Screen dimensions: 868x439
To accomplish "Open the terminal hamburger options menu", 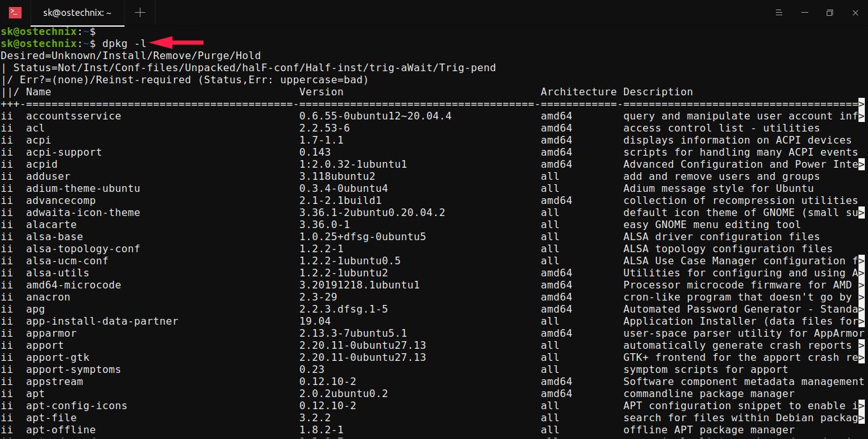I will click(779, 13).
